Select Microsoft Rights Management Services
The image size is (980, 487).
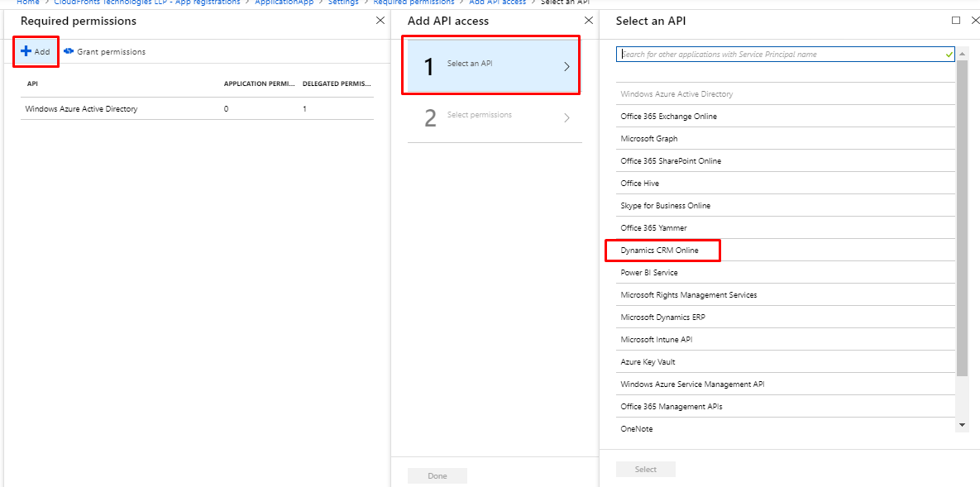[x=786, y=294]
